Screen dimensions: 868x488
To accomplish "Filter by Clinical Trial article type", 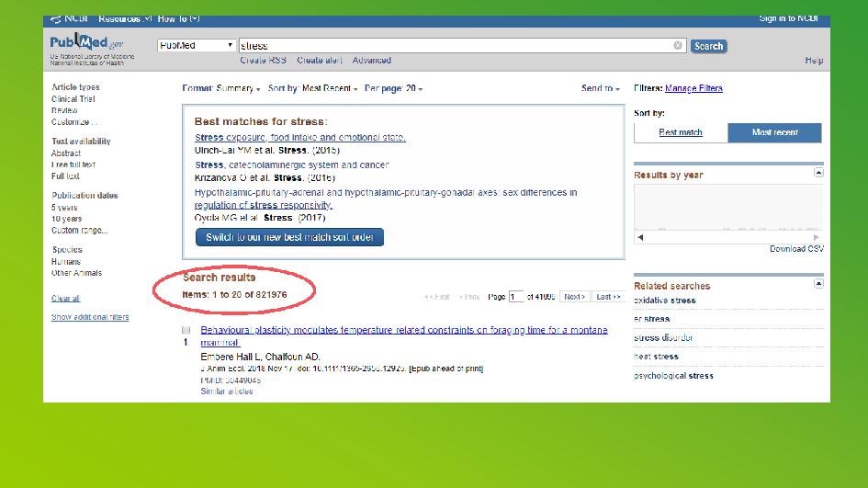I will click(73, 99).
